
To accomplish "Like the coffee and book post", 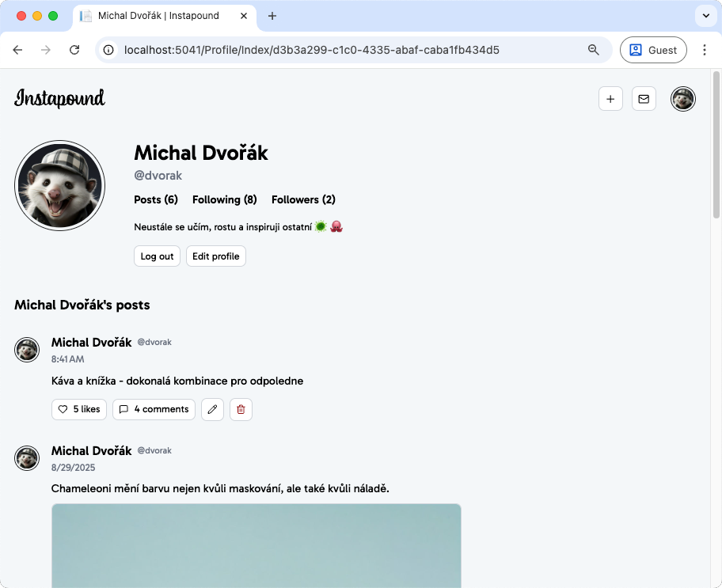I will click(79, 409).
